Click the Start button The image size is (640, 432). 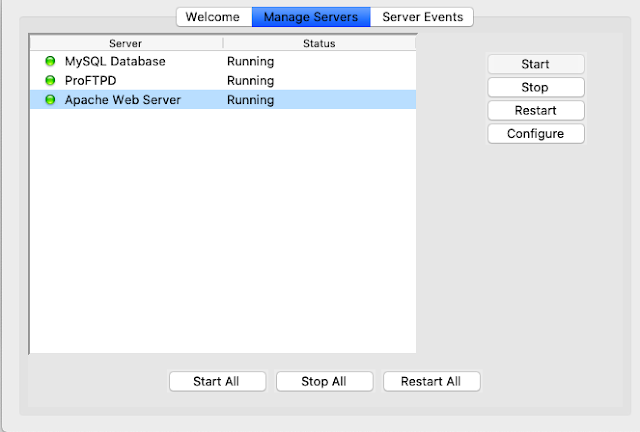point(536,64)
